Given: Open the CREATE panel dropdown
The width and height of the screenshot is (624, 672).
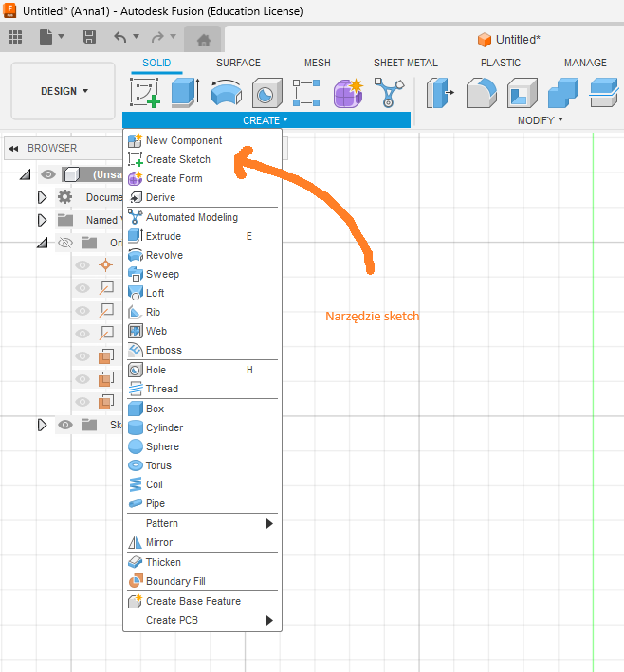Looking at the screenshot, I should [x=266, y=120].
